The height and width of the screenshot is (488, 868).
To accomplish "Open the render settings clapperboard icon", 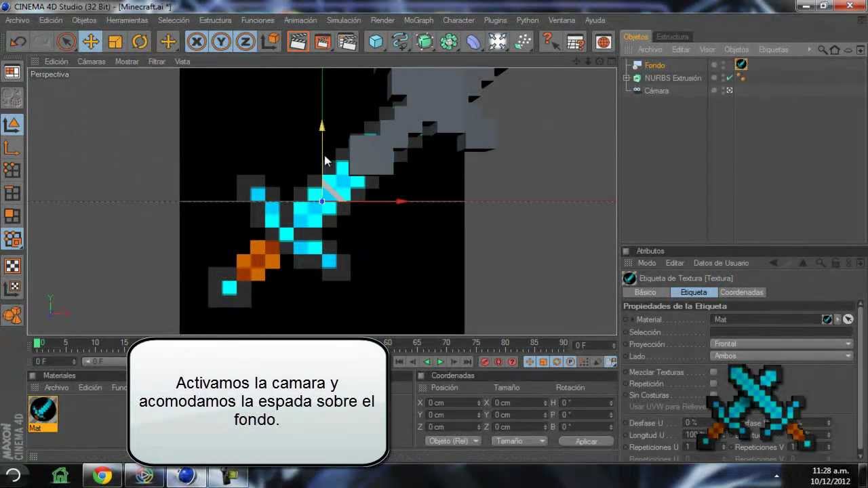I will tap(347, 42).
